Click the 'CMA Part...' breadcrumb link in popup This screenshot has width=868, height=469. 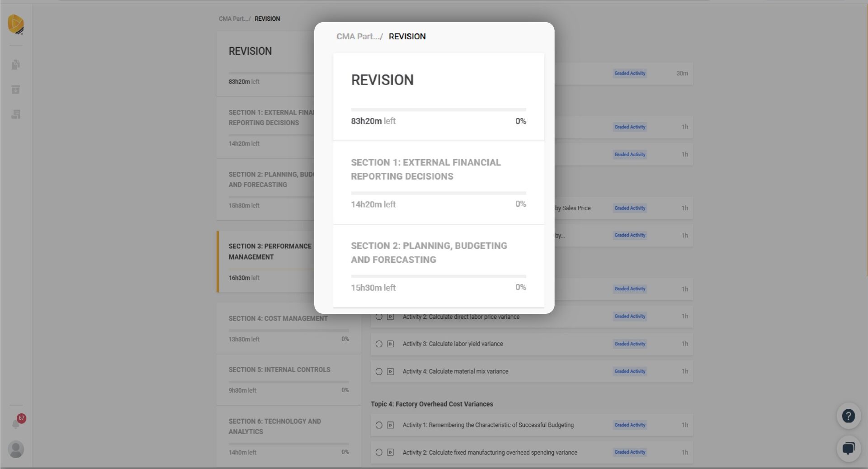(359, 37)
